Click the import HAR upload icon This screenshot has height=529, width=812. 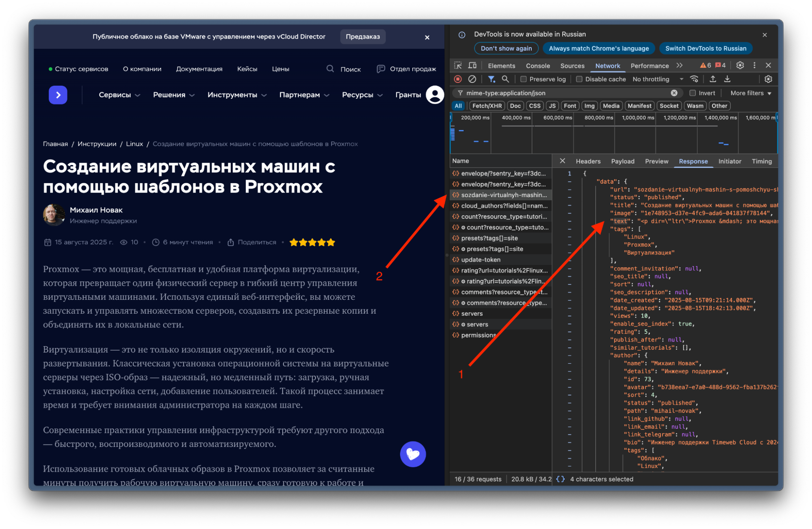[x=713, y=79]
